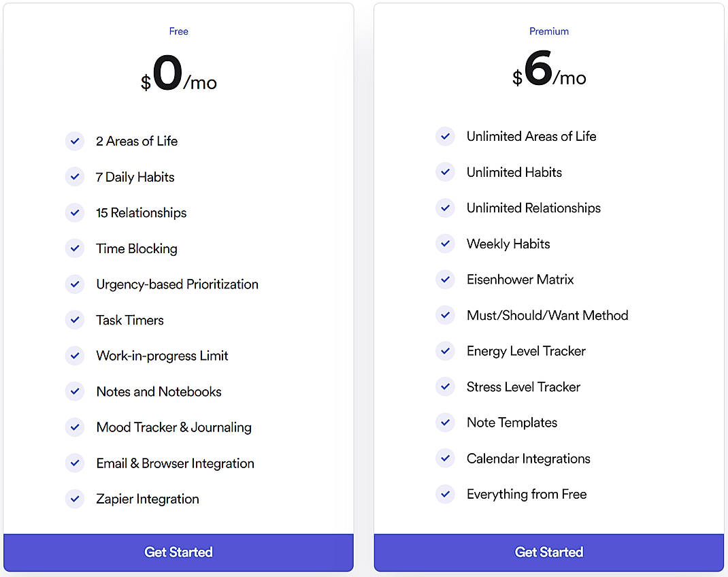Screen dimensions: 728x577
Task: Select the Free plan label
Action: point(178,31)
